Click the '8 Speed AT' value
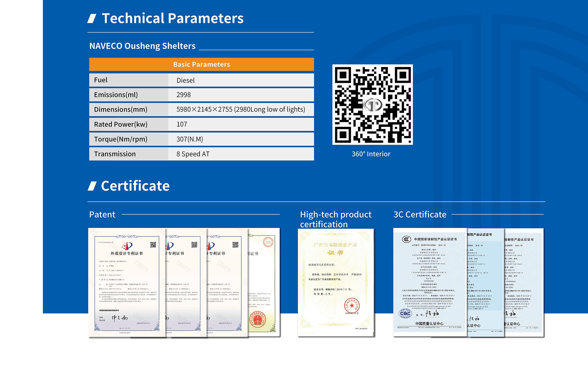588x392 pixels. click(x=193, y=154)
